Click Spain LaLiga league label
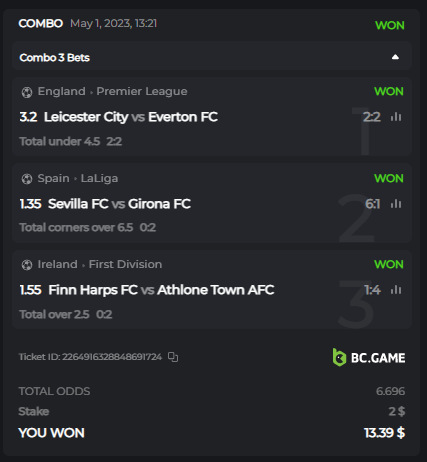The image size is (427, 462). [x=78, y=178]
